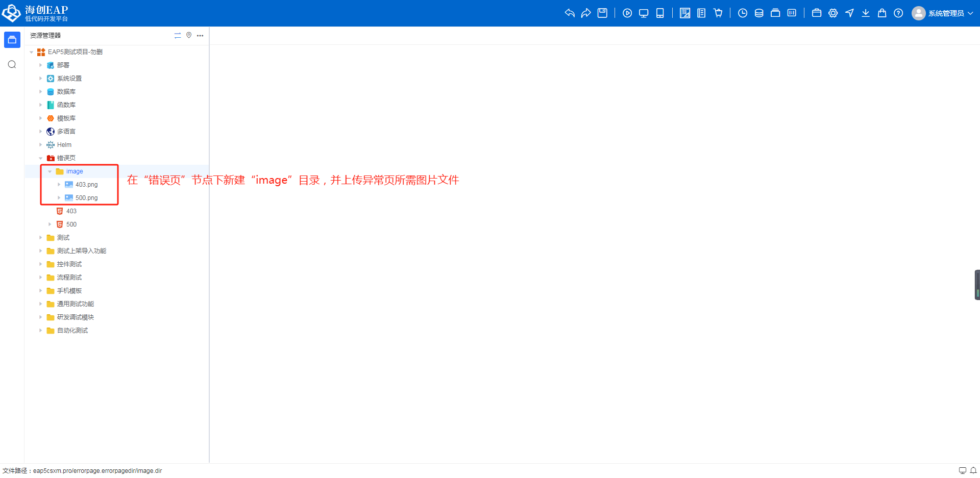
Task: Click the search icon in left sidebar
Action: (12, 64)
